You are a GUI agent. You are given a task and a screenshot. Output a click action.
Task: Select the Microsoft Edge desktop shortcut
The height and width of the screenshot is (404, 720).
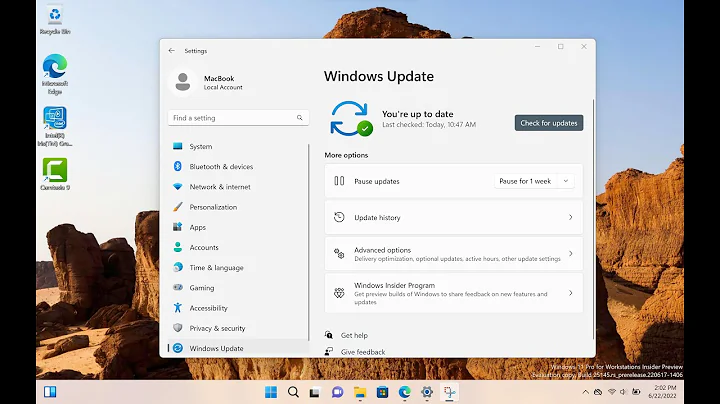coord(55,74)
